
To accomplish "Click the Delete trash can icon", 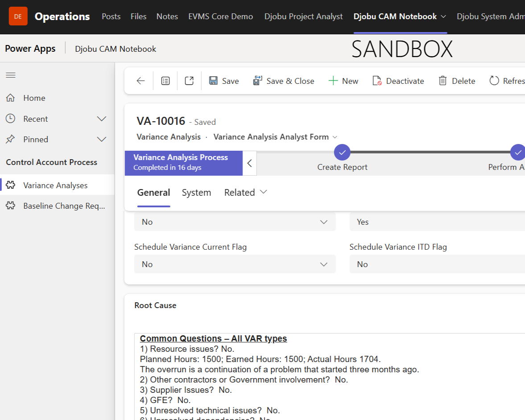I will click(x=442, y=81).
